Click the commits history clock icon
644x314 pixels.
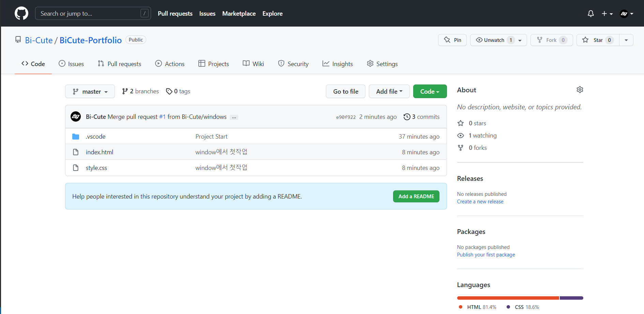click(x=407, y=117)
